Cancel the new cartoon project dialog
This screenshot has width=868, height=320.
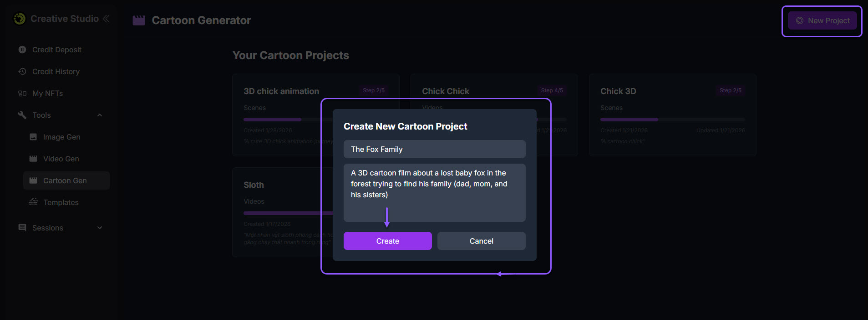481,241
